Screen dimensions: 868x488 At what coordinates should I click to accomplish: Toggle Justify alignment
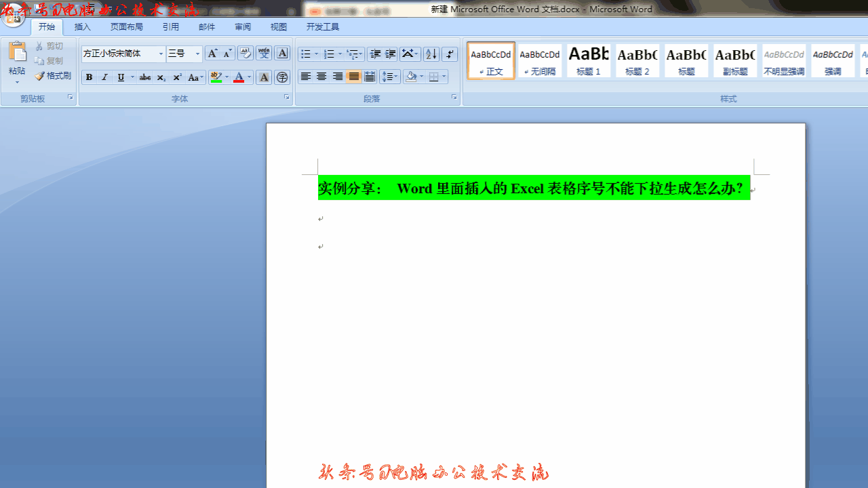(x=353, y=77)
